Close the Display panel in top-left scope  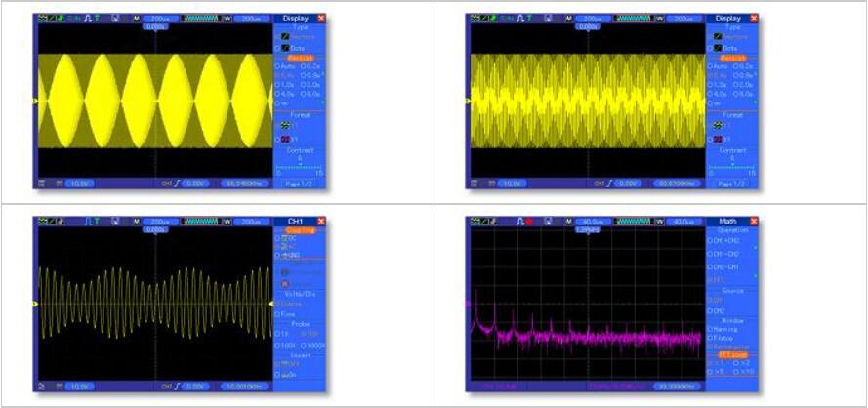point(321,19)
